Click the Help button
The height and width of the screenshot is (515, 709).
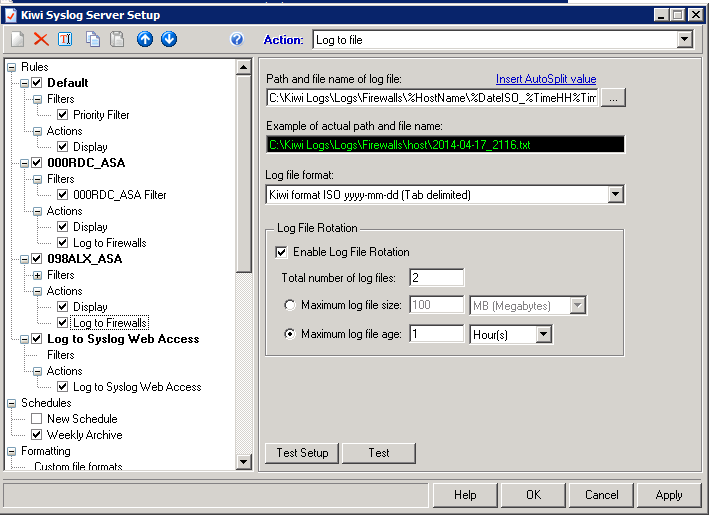(465, 495)
